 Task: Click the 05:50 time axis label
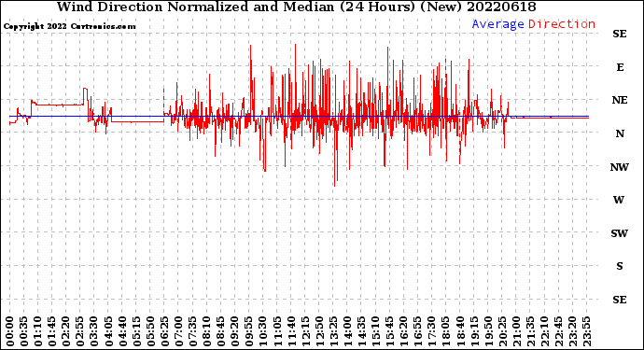[x=150, y=331]
